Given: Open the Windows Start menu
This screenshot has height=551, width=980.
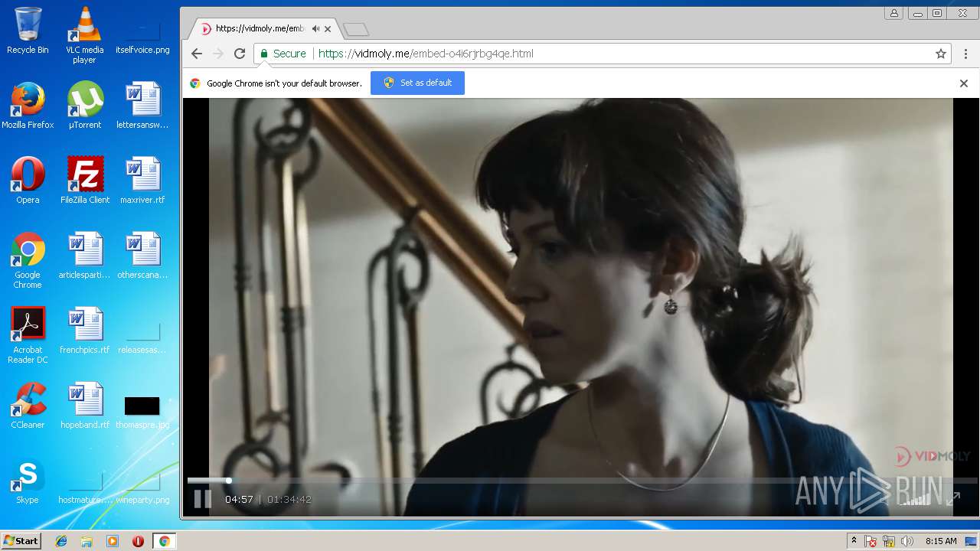Looking at the screenshot, I should [x=21, y=541].
